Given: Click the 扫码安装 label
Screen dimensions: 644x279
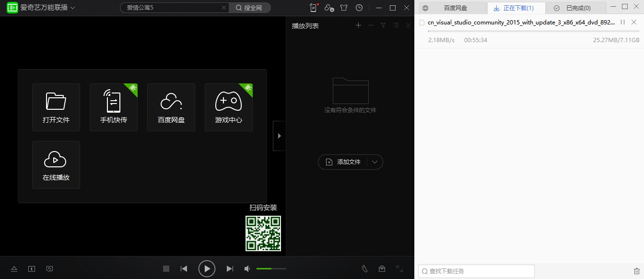Looking at the screenshot, I should (x=263, y=208).
